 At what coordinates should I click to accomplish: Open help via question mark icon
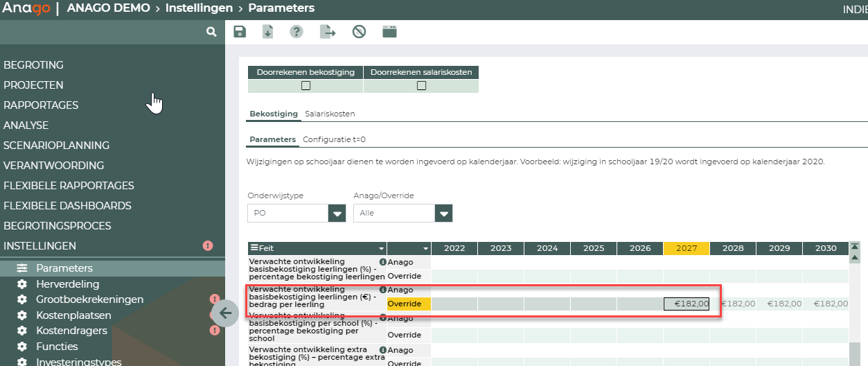[x=296, y=31]
